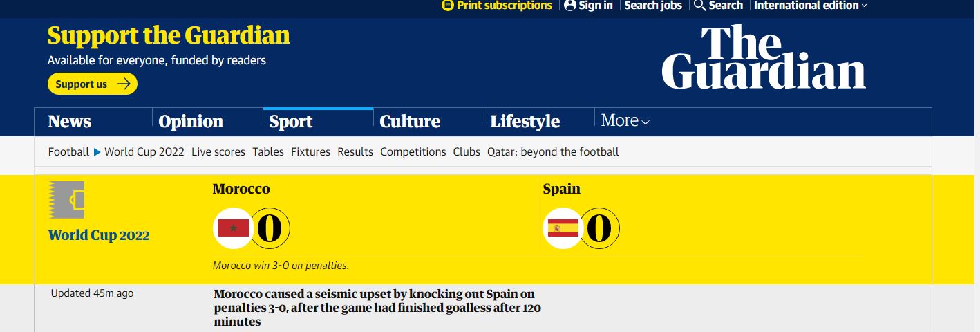Select the Lifestyle section

point(525,122)
